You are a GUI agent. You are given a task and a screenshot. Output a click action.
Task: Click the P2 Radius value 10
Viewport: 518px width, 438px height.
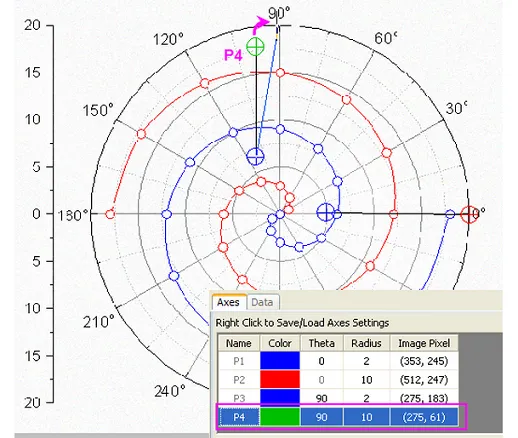366,380
